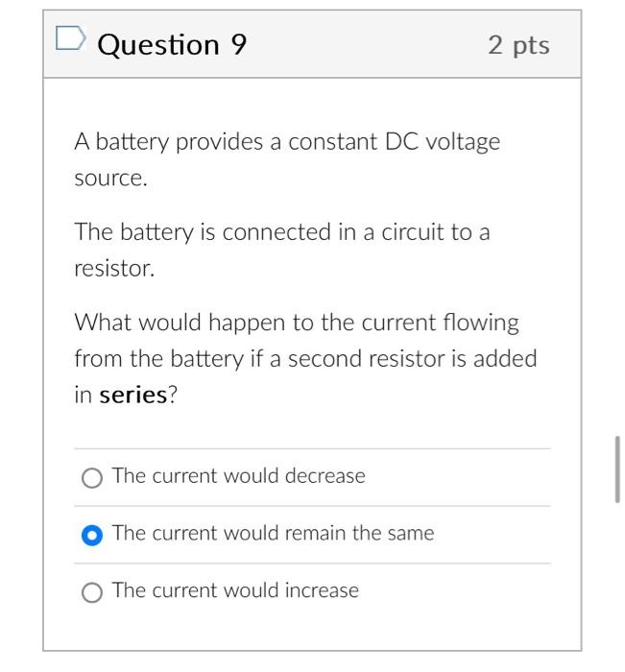Click the "The current would decrease" answer text
625x672 pixels.
239,476
